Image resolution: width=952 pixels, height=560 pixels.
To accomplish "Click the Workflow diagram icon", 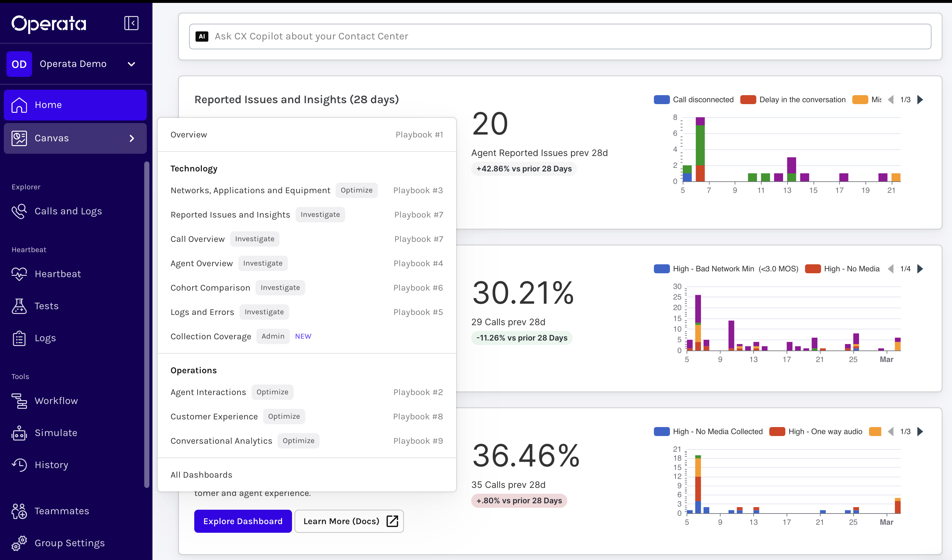I will click(19, 401).
